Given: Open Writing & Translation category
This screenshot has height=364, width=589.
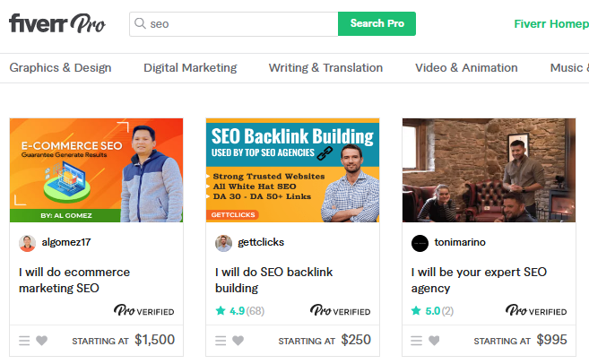Looking at the screenshot, I should pos(325,67).
